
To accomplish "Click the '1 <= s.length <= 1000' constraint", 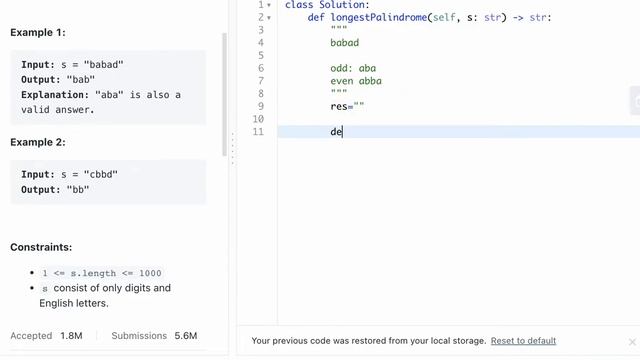I will coord(102,273).
